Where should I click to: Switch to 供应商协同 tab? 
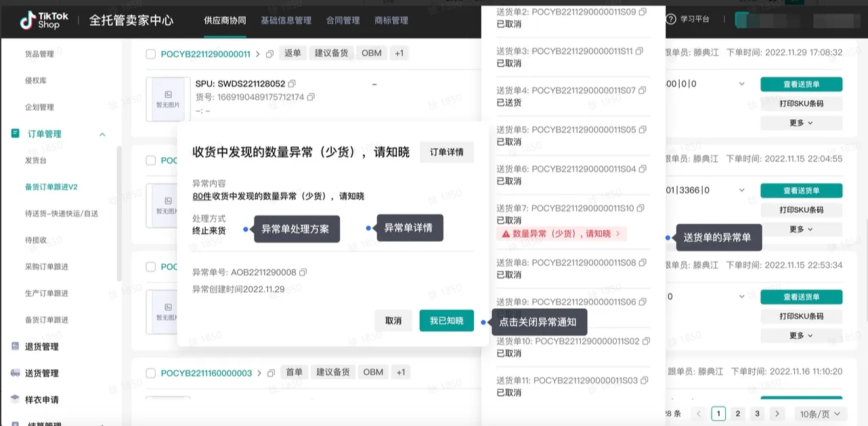(x=225, y=20)
